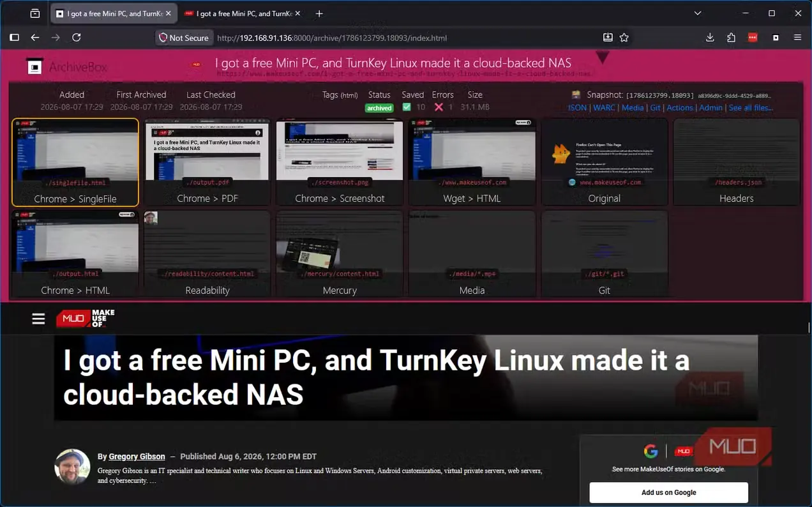Click the ./singlefile.html file label

(x=75, y=183)
